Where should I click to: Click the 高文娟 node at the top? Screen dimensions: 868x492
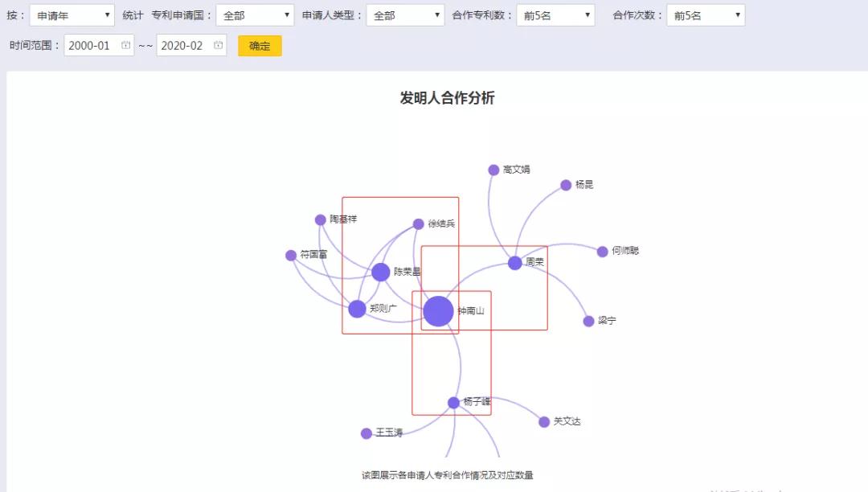point(492,170)
